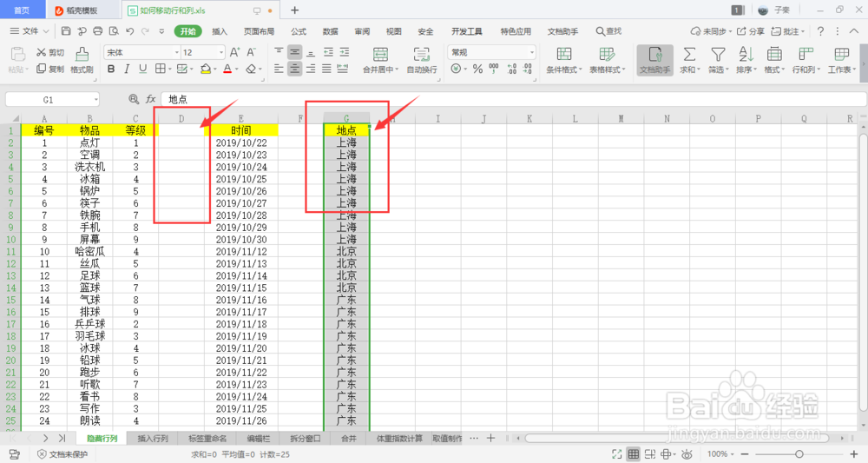The width and height of the screenshot is (868, 463).
Task: Toggle underline formatting
Action: tap(143, 69)
